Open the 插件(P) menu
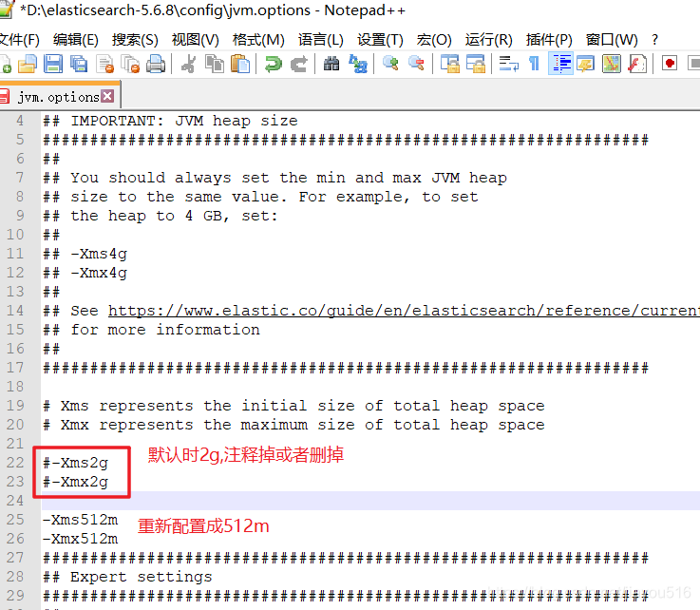Image resolution: width=700 pixels, height=610 pixels. (x=549, y=40)
